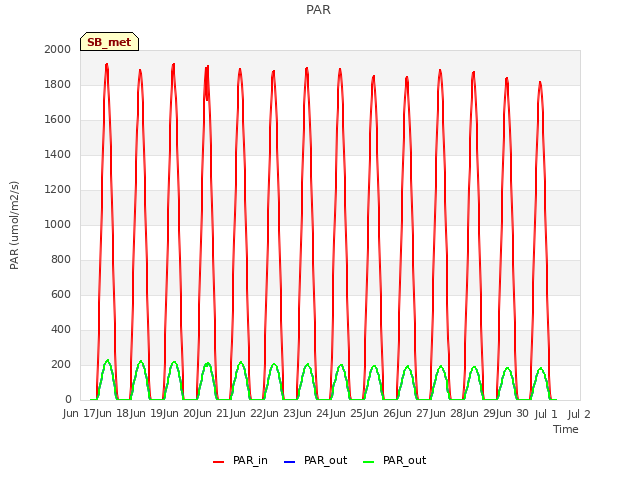Viewport: 640px width, 480px height.
Task: Toggle the PAR_in legend label
Action: (x=250, y=460)
